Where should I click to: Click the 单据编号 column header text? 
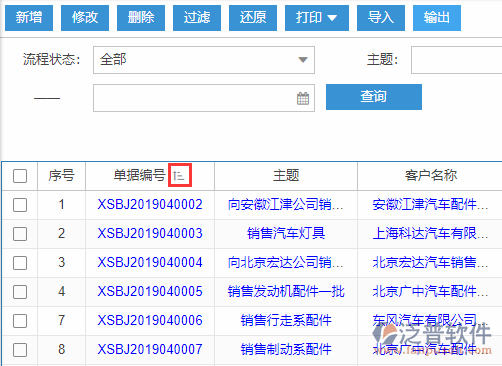click(x=139, y=175)
